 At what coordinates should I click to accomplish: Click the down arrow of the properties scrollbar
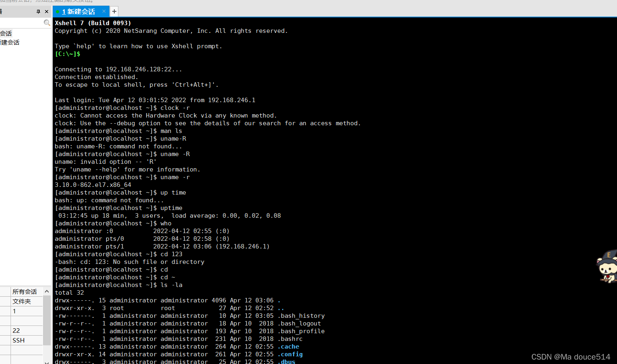(47, 361)
